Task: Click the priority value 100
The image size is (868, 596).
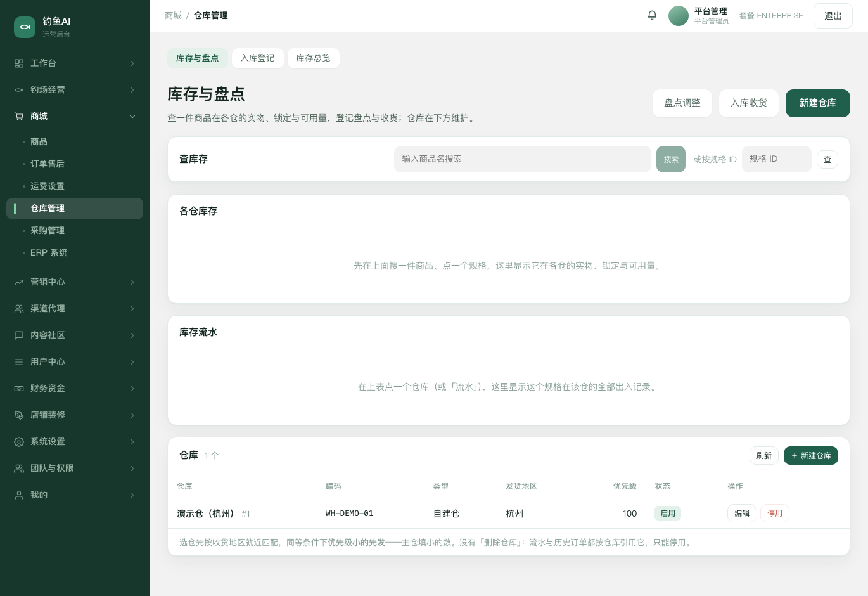Action: click(x=630, y=514)
